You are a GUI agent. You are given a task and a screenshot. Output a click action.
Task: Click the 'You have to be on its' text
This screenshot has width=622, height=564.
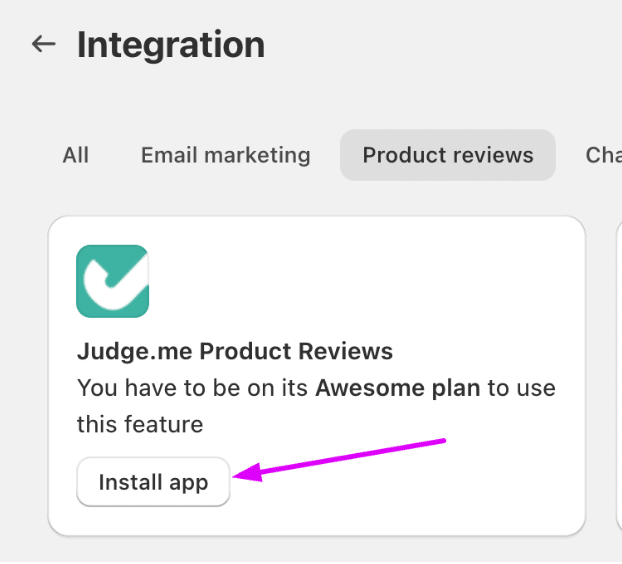(x=194, y=388)
